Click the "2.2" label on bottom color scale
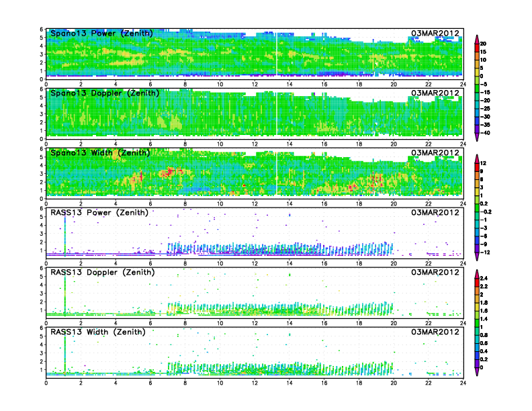 click(484, 287)
